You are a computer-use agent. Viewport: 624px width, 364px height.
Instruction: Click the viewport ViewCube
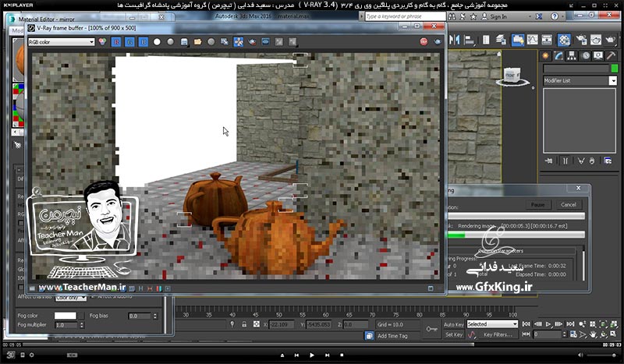tap(512, 76)
